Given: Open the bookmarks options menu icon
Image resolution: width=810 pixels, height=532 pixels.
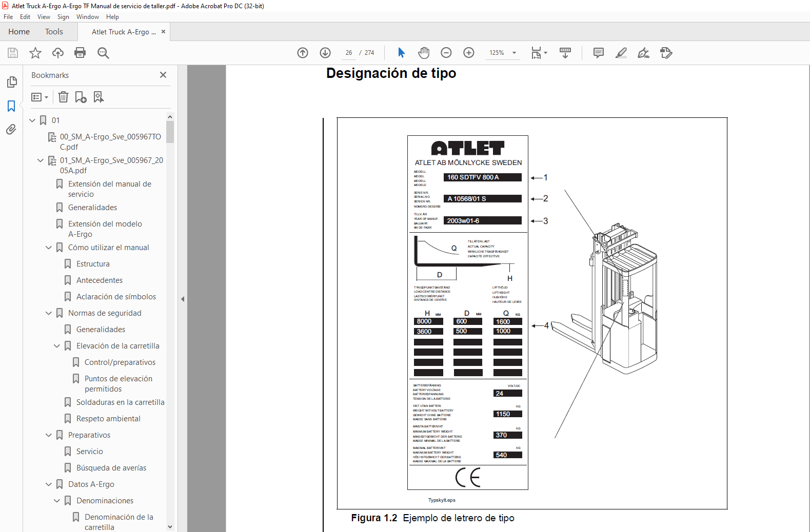Looking at the screenshot, I should 39,97.
